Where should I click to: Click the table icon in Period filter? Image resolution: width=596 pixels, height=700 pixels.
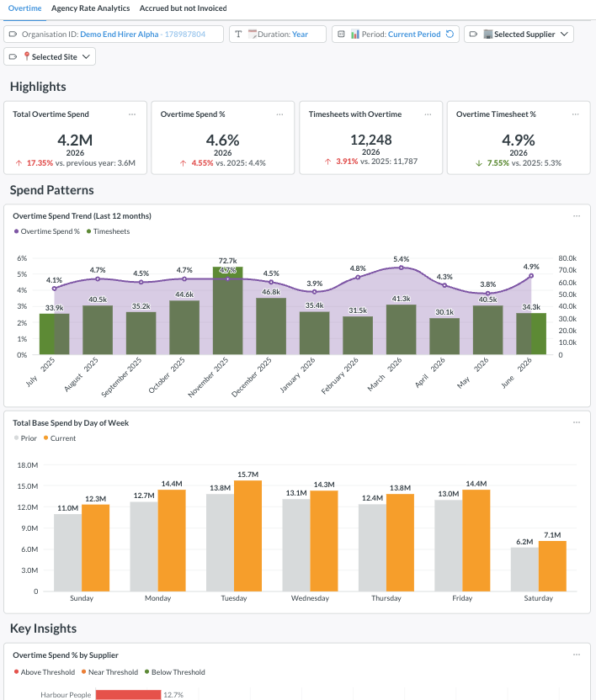click(x=341, y=34)
